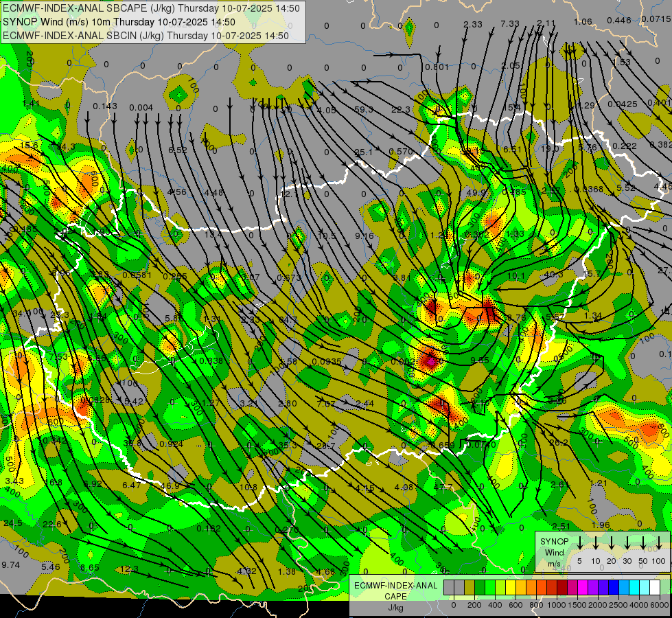The image size is (672, 618).
Task: Click the 1000 tick label on CAPE scale
Action: coord(557,605)
